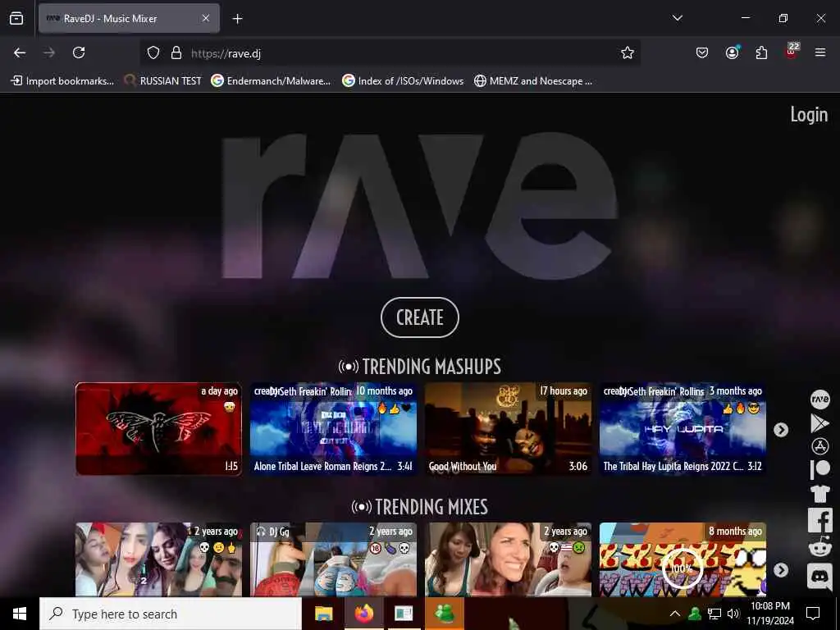Show hidden system tray icons

click(675, 614)
